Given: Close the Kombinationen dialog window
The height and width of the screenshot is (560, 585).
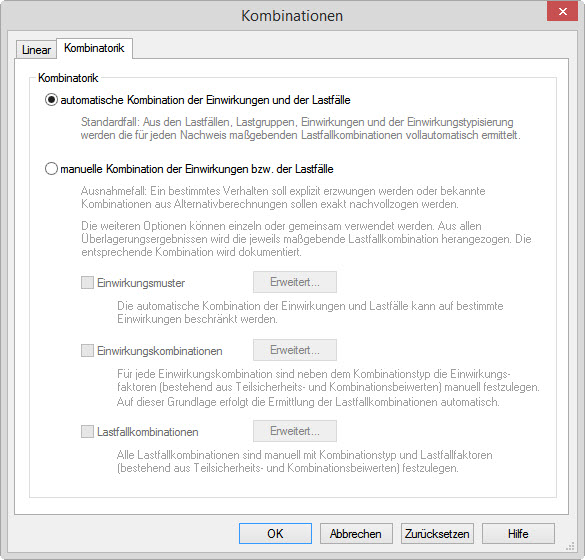Looking at the screenshot, I should point(563,11).
